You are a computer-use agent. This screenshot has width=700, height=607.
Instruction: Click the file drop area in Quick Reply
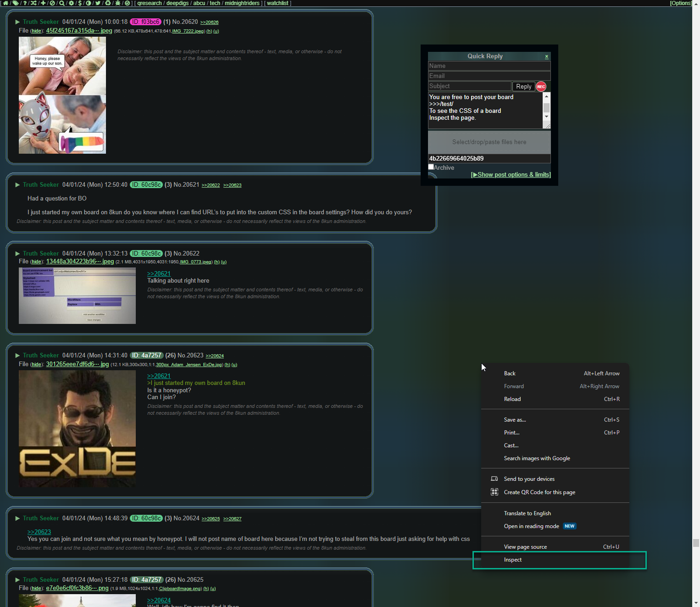click(489, 142)
